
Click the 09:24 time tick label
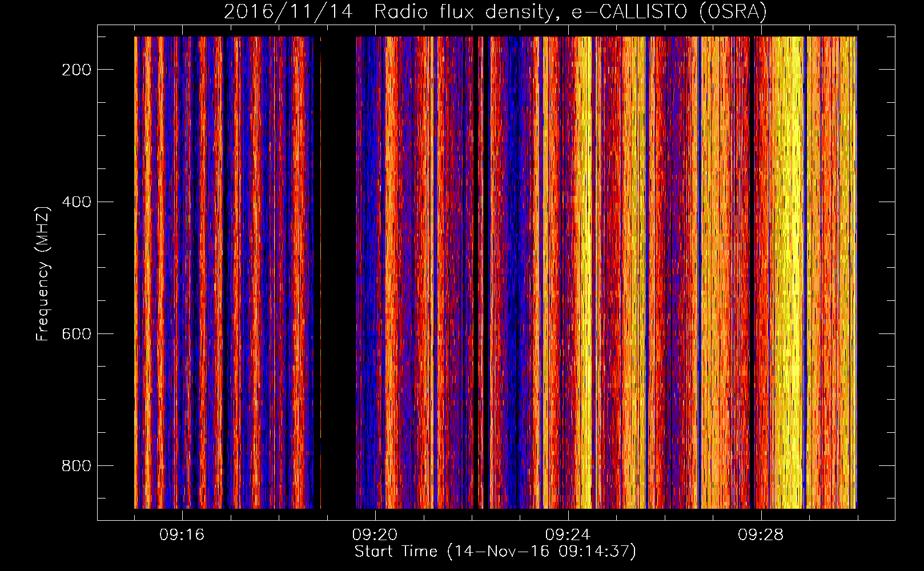pyautogui.click(x=568, y=535)
